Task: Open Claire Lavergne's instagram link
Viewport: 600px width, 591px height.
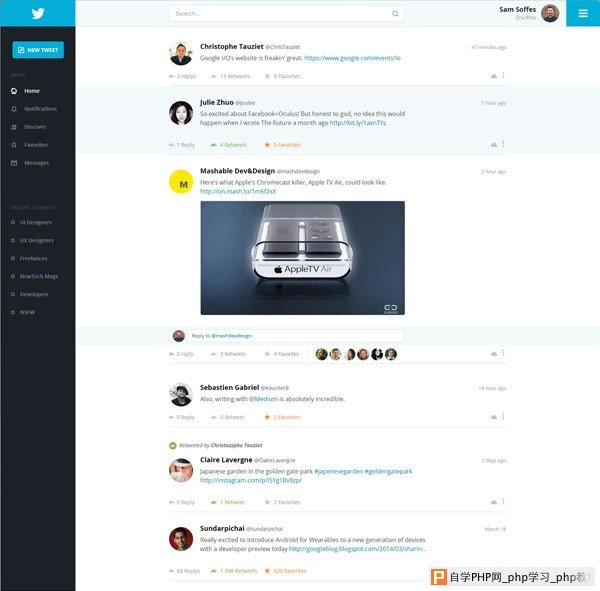Action: click(x=251, y=480)
